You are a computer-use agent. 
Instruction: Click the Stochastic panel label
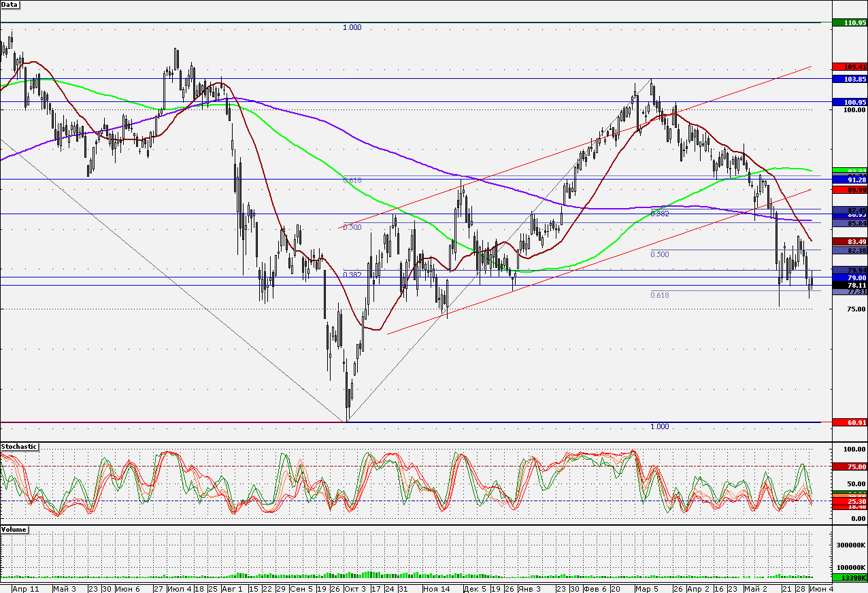[20, 447]
